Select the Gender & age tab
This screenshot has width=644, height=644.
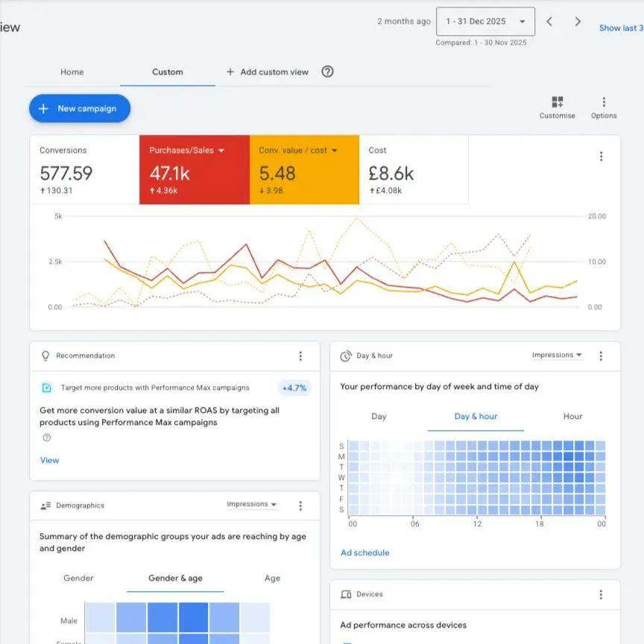(x=175, y=578)
